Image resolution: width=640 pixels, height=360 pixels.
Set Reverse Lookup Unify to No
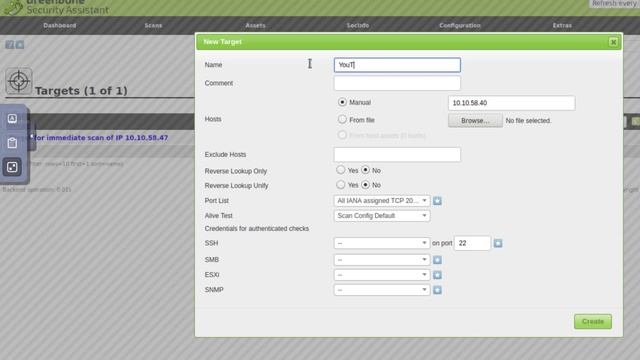pos(365,184)
